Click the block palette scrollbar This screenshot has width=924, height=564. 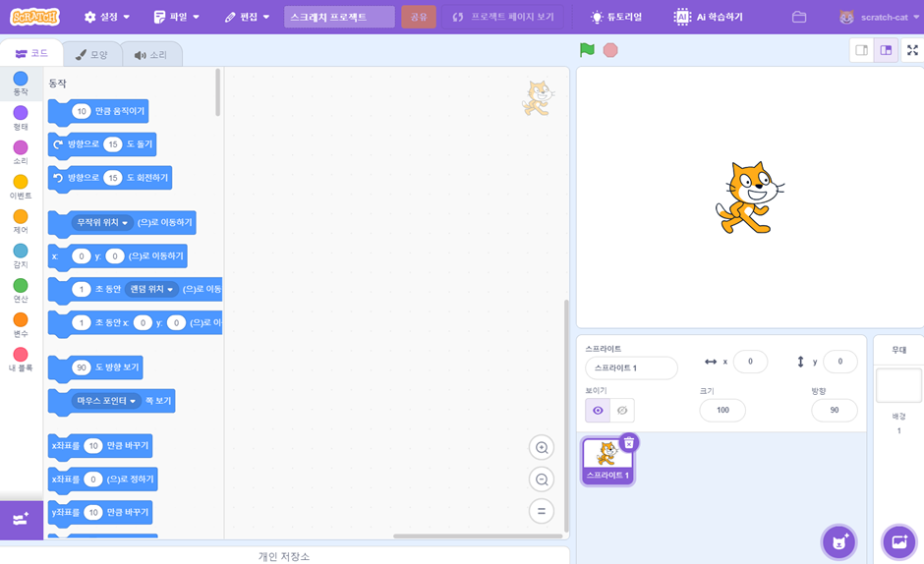click(218, 93)
